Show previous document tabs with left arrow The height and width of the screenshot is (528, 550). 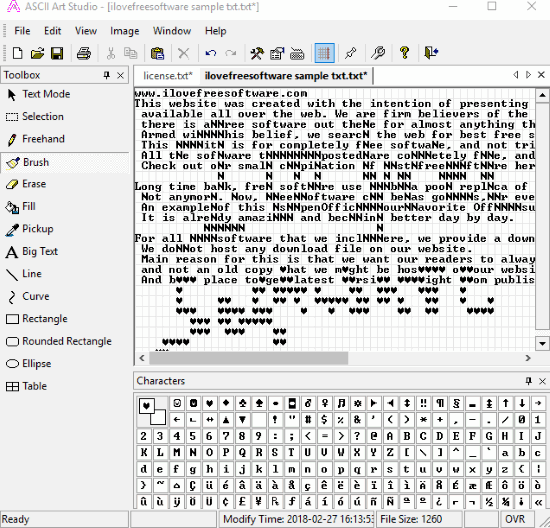pos(515,75)
